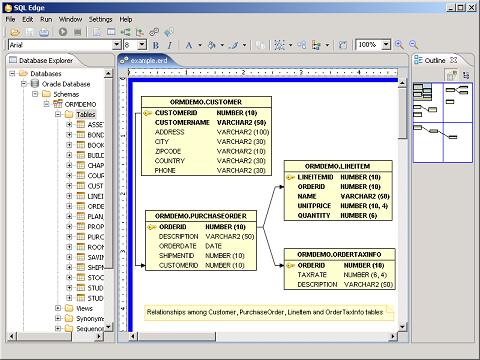
Task: Click the Save disk toolbar icon
Action: click(x=30, y=32)
